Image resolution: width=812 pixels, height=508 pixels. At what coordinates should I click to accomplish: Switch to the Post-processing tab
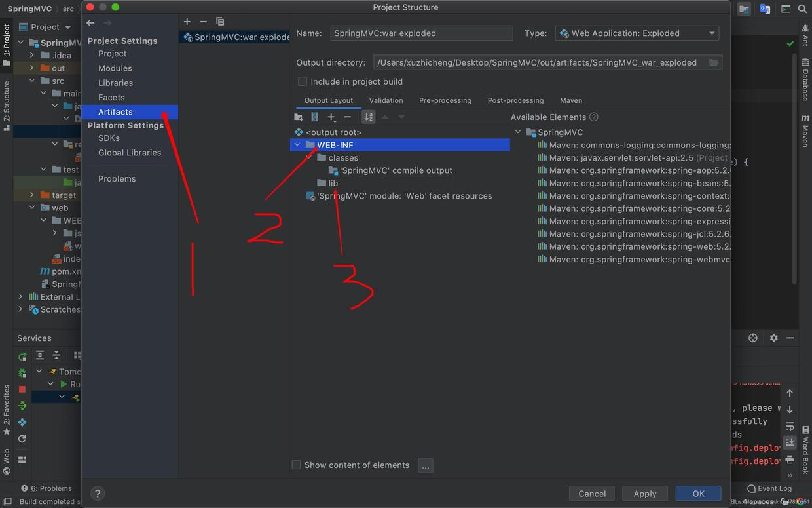tap(515, 100)
